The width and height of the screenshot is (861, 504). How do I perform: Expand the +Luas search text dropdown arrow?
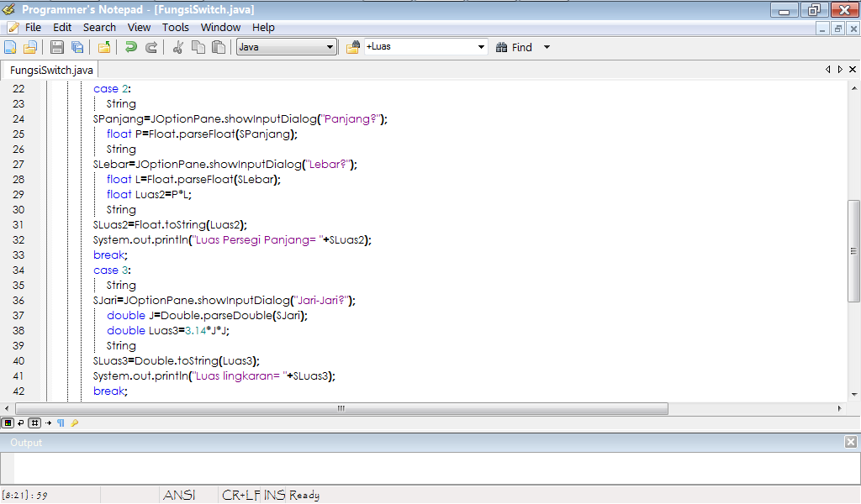(x=481, y=47)
